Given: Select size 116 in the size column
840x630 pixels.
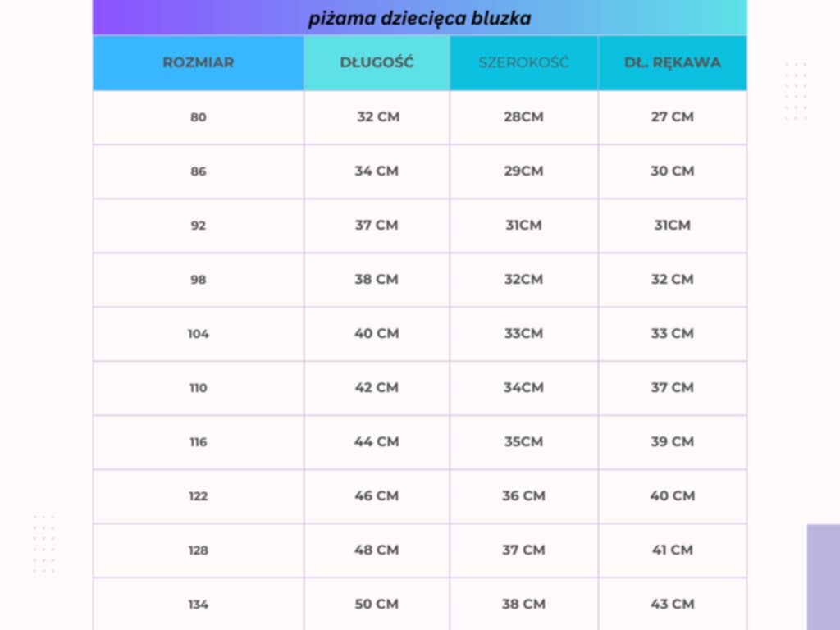Looking at the screenshot, I should pyautogui.click(x=198, y=442).
